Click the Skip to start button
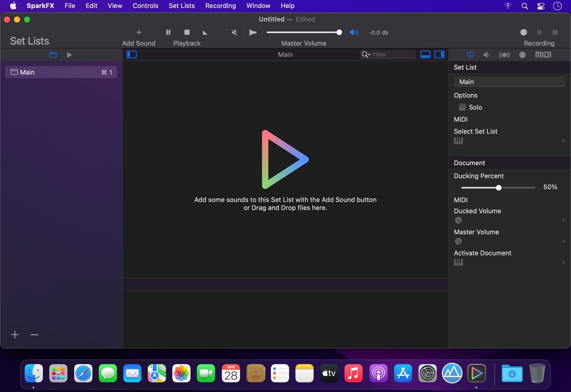Image resolution: width=571 pixels, height=392 pixels. click(x=204, y=32)
